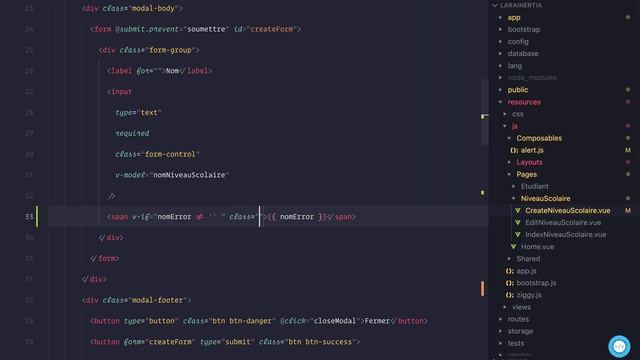Click the M git status of CreateNiveauScolaire.vue
Screen dimensions: 640x360
[x=628, y=211]
